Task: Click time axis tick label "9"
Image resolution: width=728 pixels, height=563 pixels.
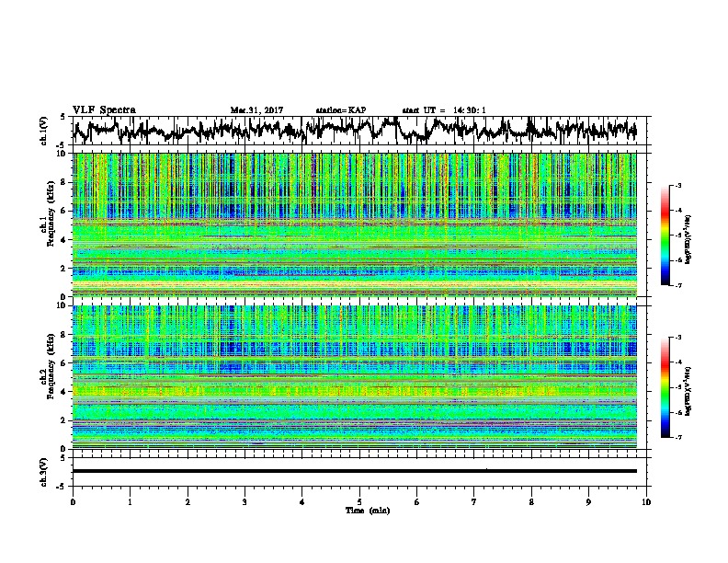Action: [588, 502]
